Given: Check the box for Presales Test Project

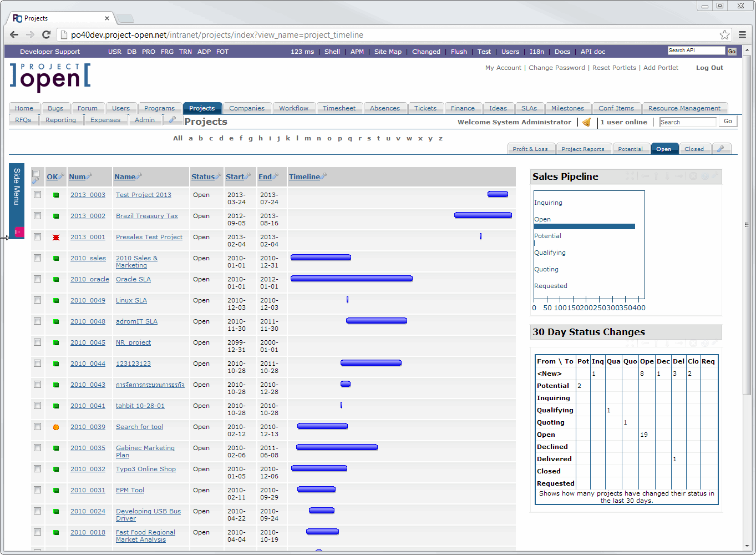Looking at the screenshot, I should tap(38, 237).
